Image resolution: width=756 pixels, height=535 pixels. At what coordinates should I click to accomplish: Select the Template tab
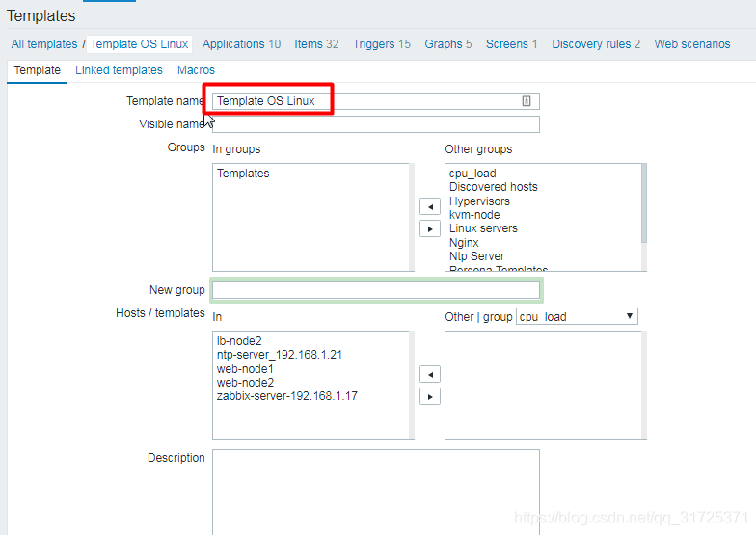click(x=37, y=70)
